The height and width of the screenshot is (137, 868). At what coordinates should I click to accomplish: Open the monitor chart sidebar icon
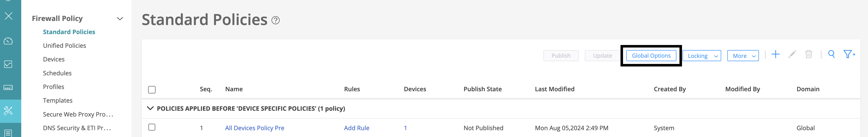[x=8, y=64]
